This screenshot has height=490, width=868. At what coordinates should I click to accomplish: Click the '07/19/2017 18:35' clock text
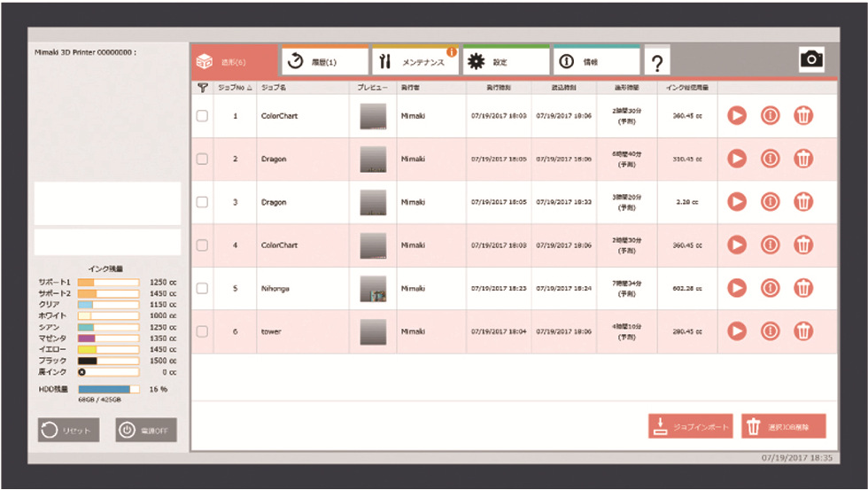click(796, 458)
